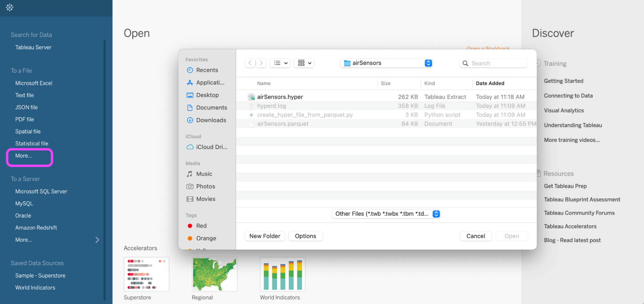Connect to a Spatial file
The image size is (644, 304).
click(28, 131)
